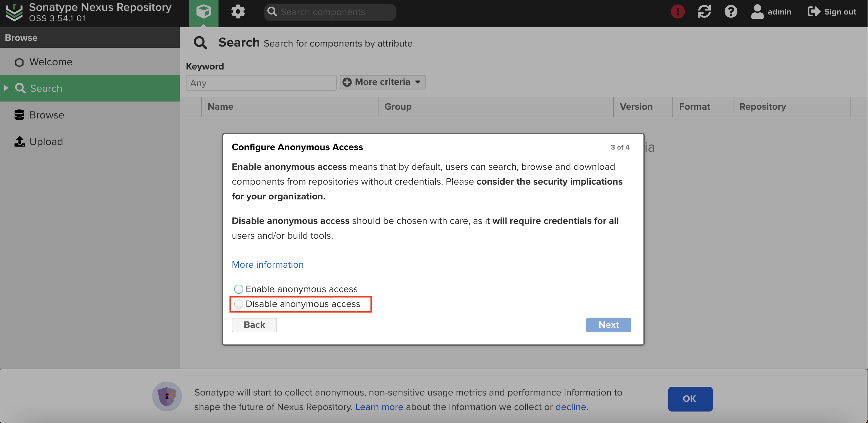Click the Browse panel header
This screenshot has width=868, height=423.
point(90,37)
